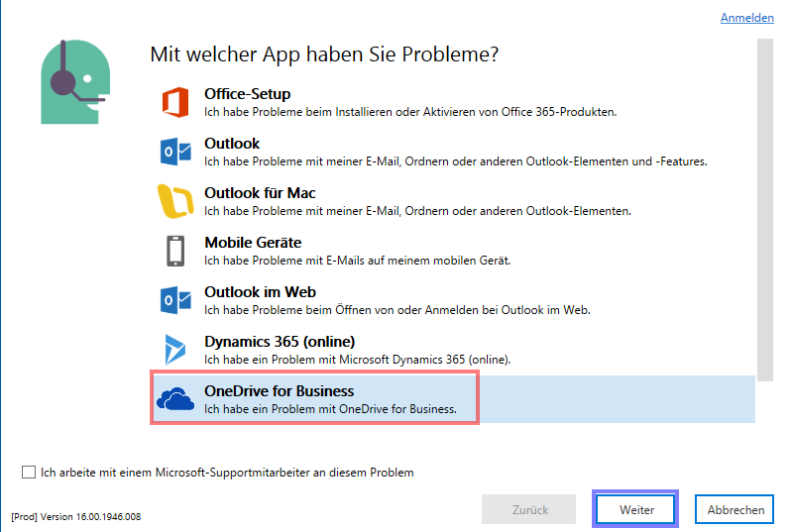792x532 pixels.
Task: Click the version label 16.00.1946.008
Action: [x=76, y=517]
